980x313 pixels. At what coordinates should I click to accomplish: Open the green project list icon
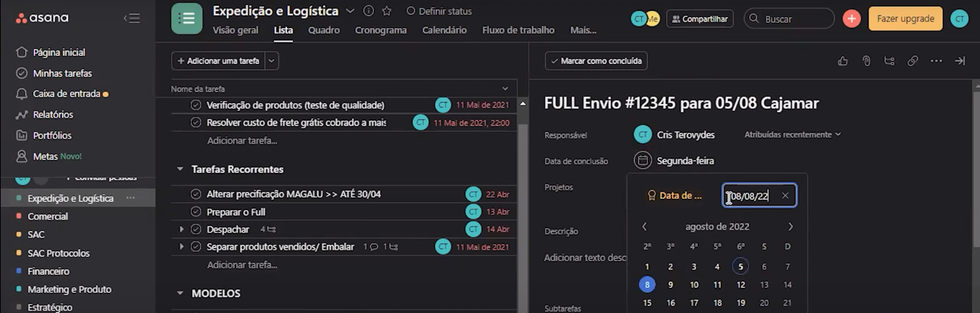(x=187, y=19)
